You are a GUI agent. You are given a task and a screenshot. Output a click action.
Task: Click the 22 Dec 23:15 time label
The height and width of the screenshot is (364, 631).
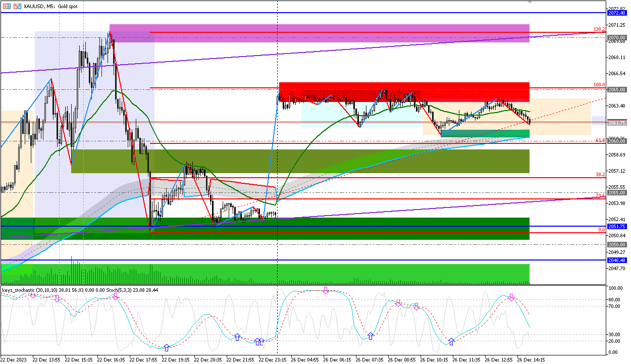coord(273,360)
